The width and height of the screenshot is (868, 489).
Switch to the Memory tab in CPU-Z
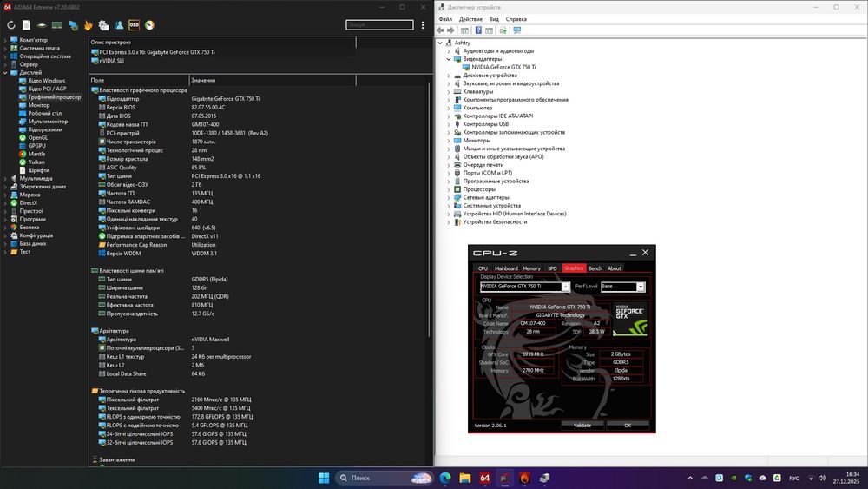click(x=531, y=268)
